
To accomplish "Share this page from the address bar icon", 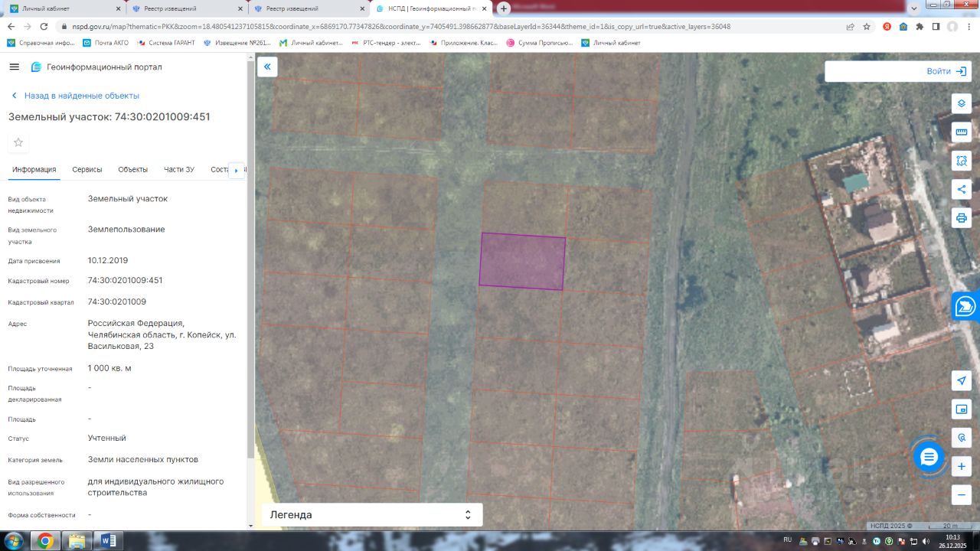I will (850, 26).
